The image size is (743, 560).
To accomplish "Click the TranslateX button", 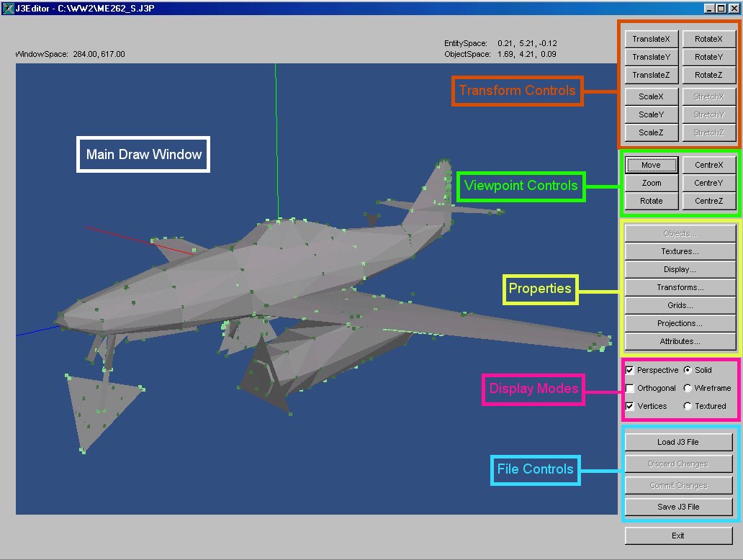I will click(x=651, y=39).
